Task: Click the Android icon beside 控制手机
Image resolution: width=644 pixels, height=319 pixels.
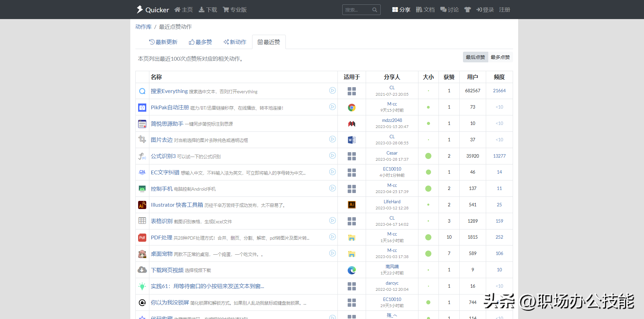Action: (142, 189)
